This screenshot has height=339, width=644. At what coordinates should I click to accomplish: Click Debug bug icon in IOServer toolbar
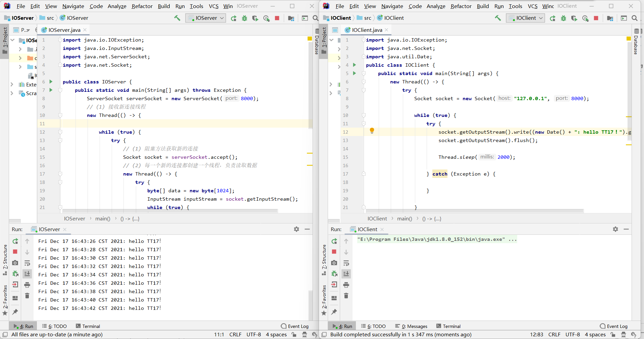point(245,18)
